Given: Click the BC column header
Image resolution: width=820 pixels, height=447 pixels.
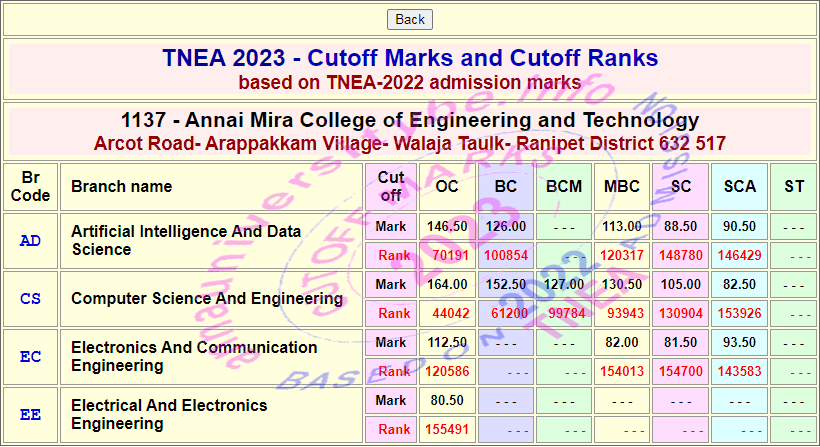Looking at the screenshot, I should click(x=506, y=187).
